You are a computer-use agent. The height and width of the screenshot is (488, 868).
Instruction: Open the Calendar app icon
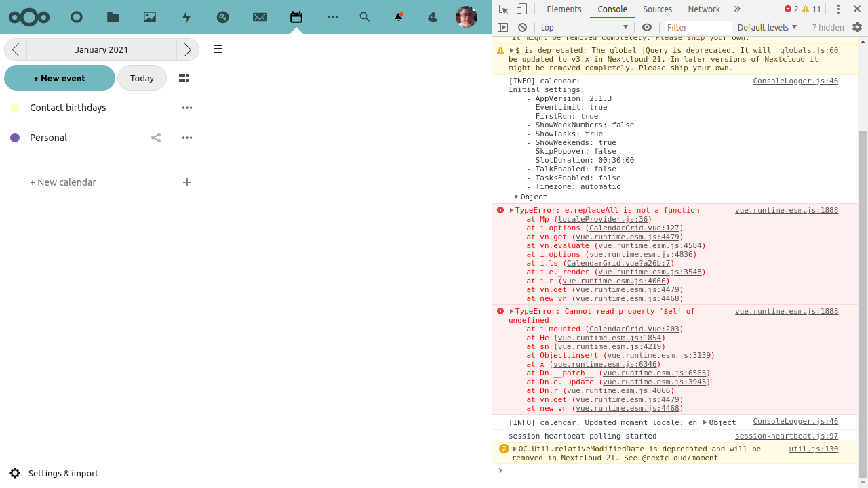[x=296, y=17]
